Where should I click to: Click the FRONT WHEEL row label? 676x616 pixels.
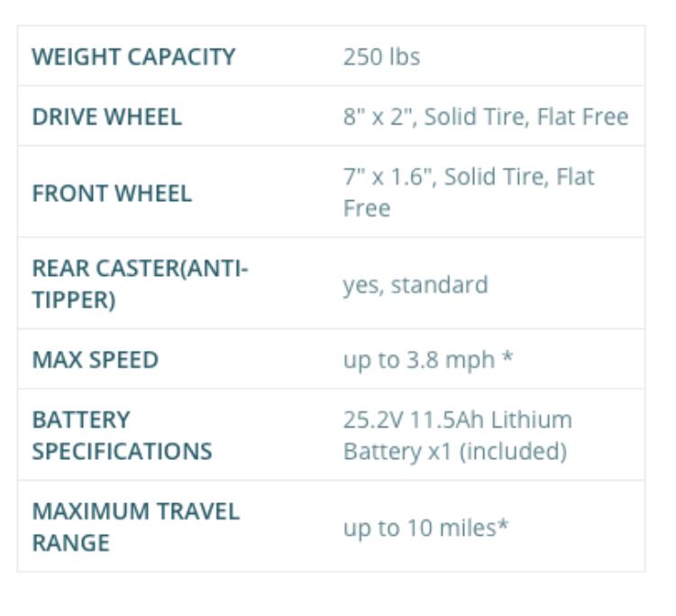click(x=112, y=193)
